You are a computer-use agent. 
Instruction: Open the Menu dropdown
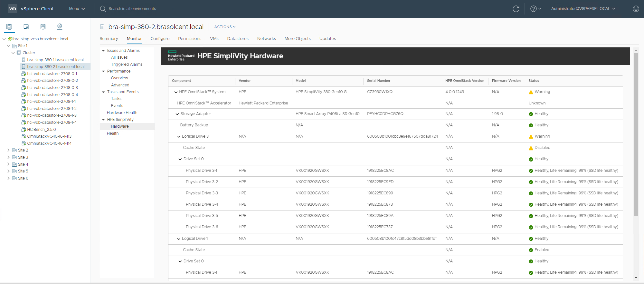point(77,9)
